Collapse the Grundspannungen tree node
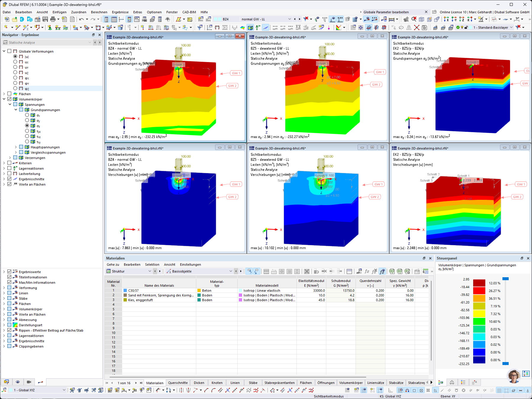The width and height of the screenshot is (532, 399). coord(16,110)
